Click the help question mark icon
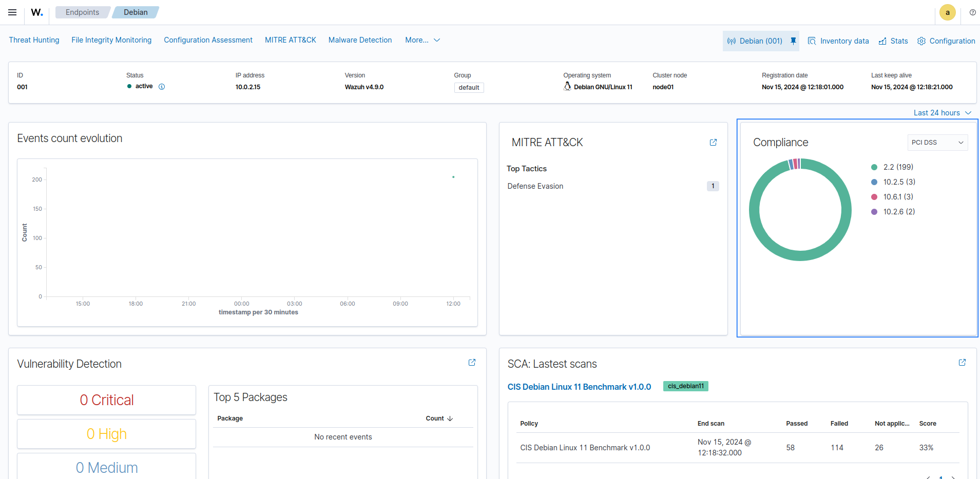 tap(972, 12)
